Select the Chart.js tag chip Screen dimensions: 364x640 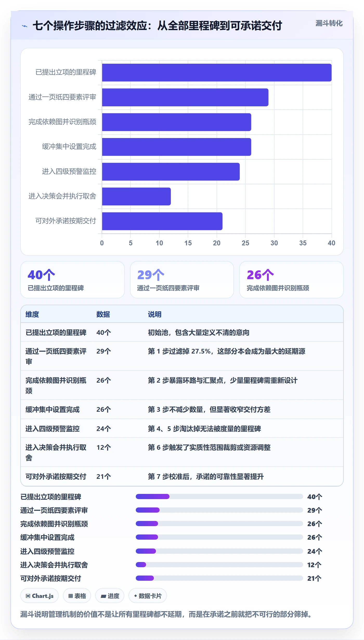coord(40,596)
